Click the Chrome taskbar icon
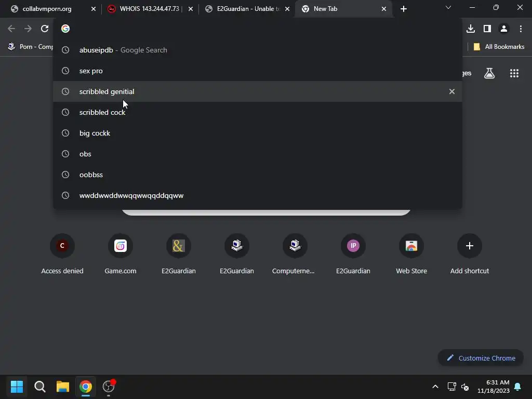Viewport: 532px width, 399px height. [x=86, y=387]
